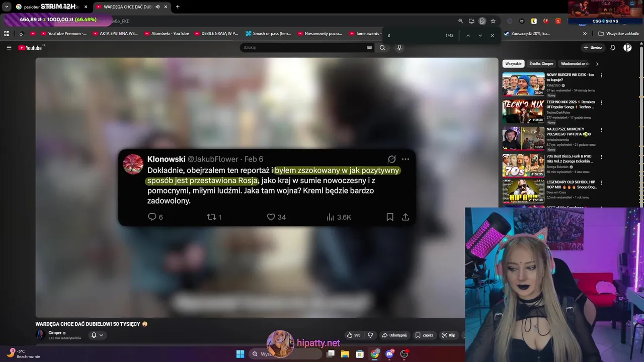Open options menu for 70's Best Disco video

[601, 157]
